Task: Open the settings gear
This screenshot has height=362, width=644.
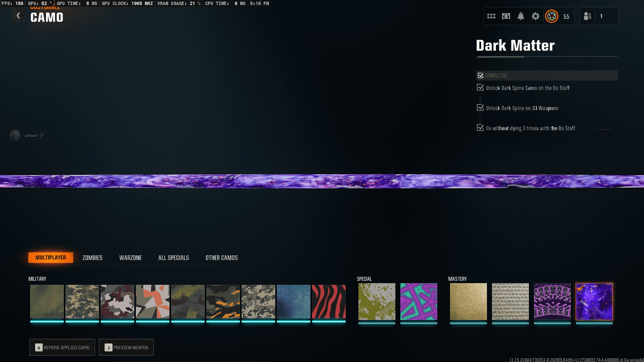Action: point(535,16)
